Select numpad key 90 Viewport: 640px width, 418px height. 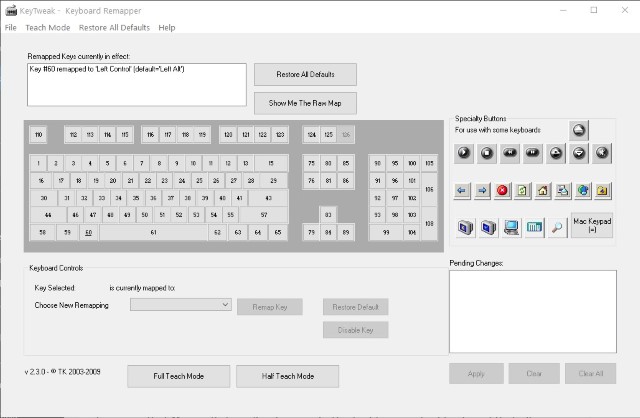[x=378, y=163]
